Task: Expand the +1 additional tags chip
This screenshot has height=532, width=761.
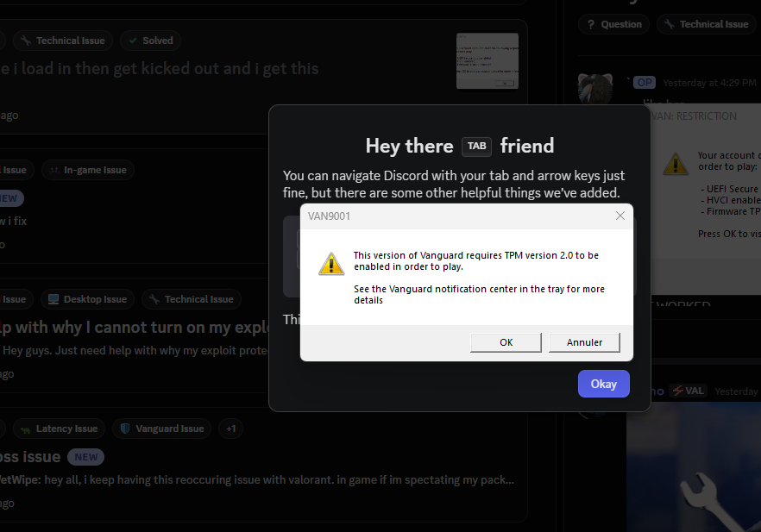Action: coord(230,429)
